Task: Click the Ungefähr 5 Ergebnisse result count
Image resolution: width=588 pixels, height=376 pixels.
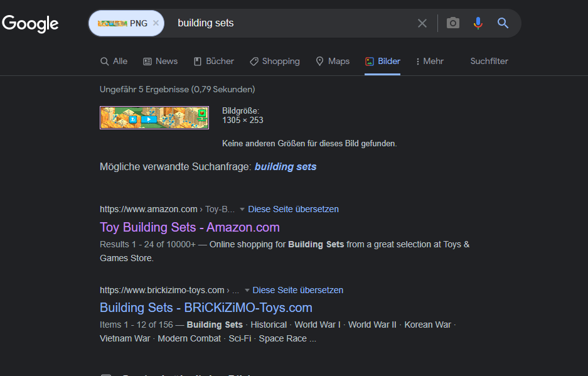Action: coord(178,89)
